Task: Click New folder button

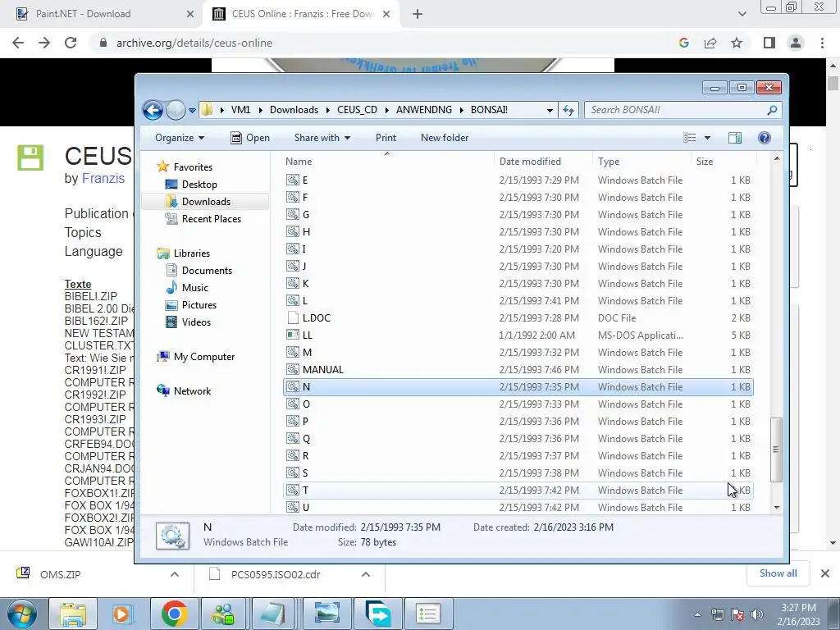Action: point(444,138)
